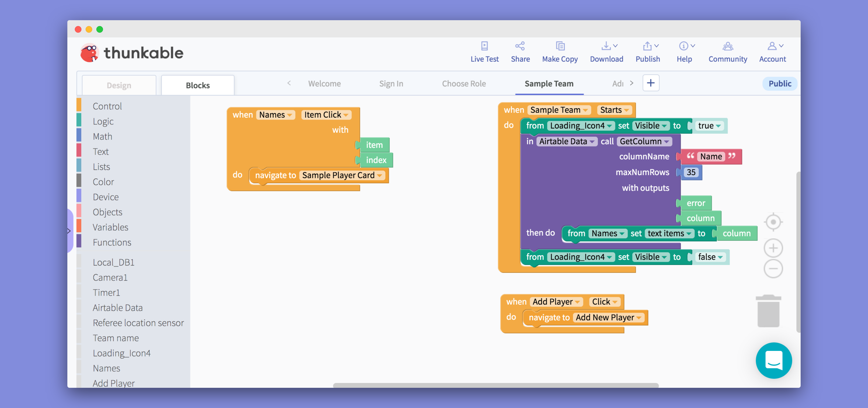Switch to the Design tab
The height and width of the screenshot is (408, 868).
pos(119,85)
